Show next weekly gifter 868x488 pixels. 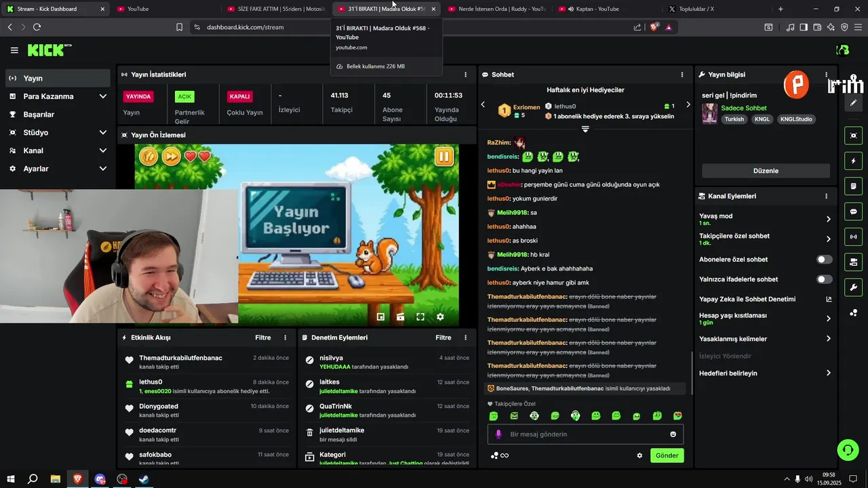click(x=688, y=104)
